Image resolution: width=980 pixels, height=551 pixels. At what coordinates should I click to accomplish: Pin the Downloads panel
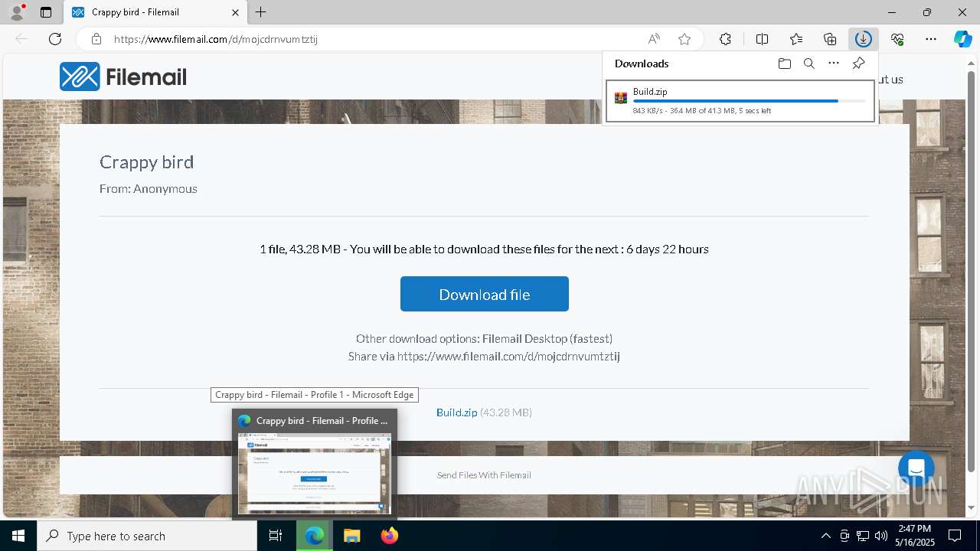coord(859,64)
